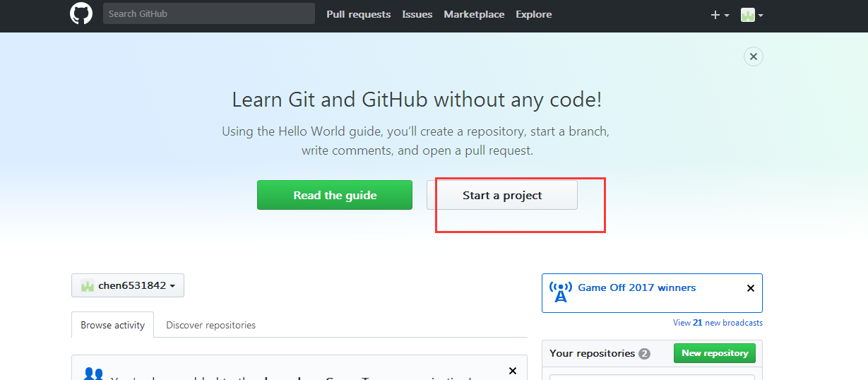Click the New repository button

[715, 353]
